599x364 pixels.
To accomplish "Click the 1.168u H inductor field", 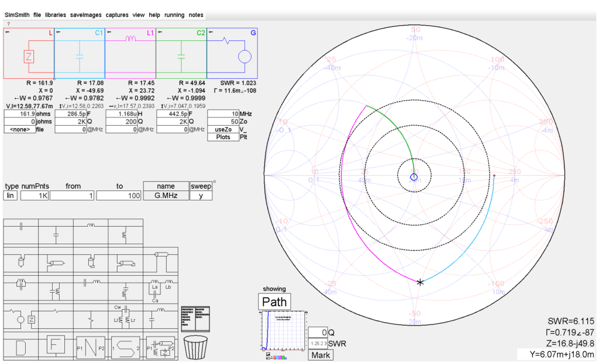I will click(122, 114).
